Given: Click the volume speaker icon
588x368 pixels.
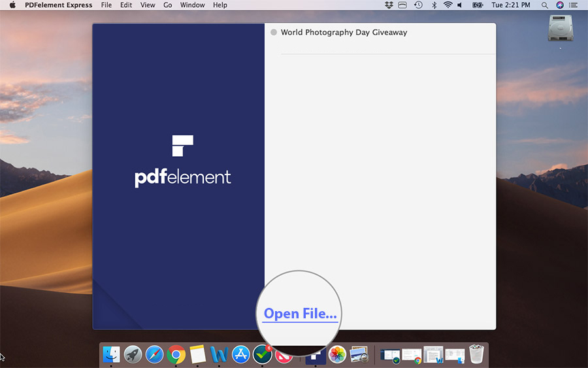Looking at the screenshot, I should (460, 5).
